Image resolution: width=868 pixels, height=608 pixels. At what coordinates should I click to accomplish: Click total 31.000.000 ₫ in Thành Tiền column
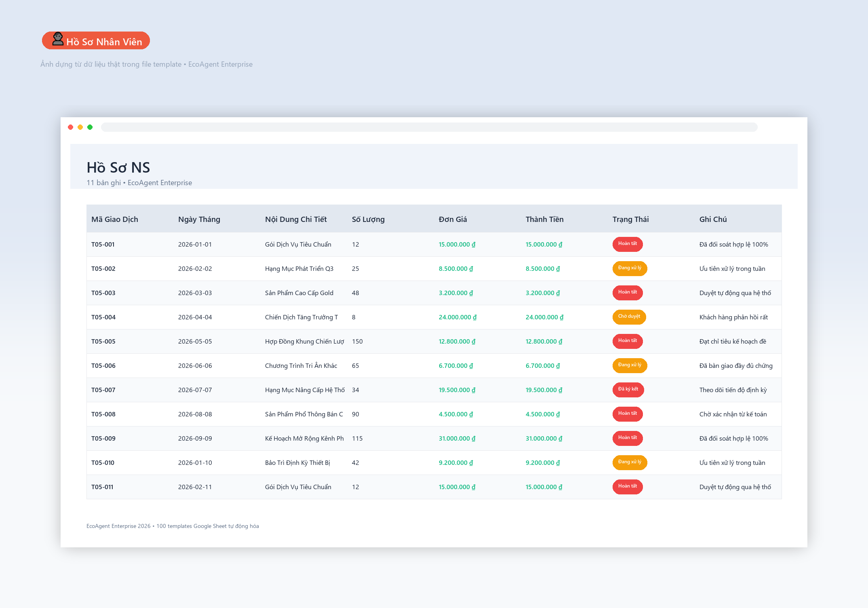coord(544,438)
